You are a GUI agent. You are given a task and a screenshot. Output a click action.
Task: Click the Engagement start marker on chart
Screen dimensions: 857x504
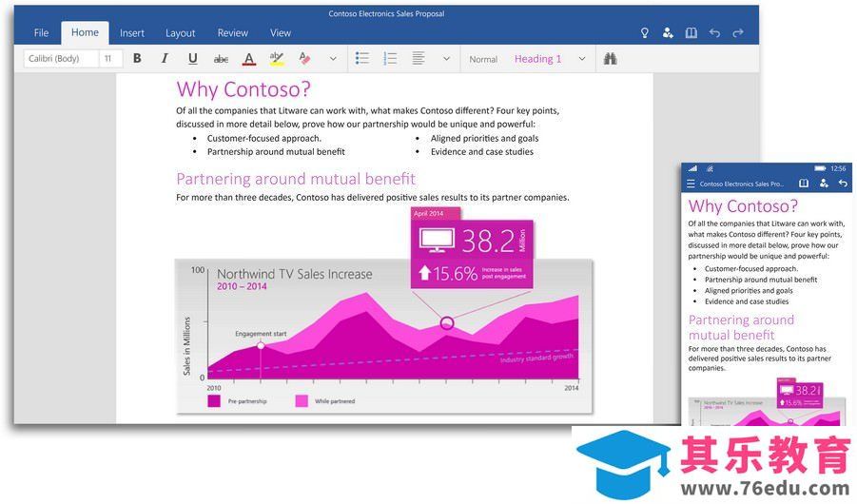coord(261,346)
